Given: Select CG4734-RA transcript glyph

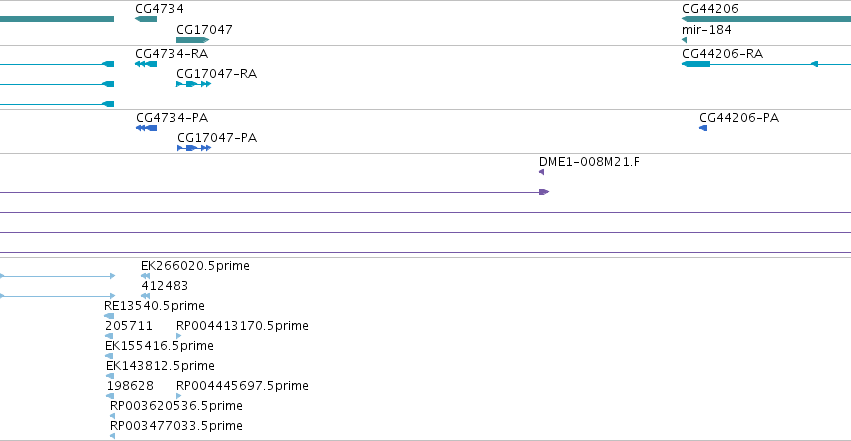Looking at the screenshot, I should (x=146, y=64).
